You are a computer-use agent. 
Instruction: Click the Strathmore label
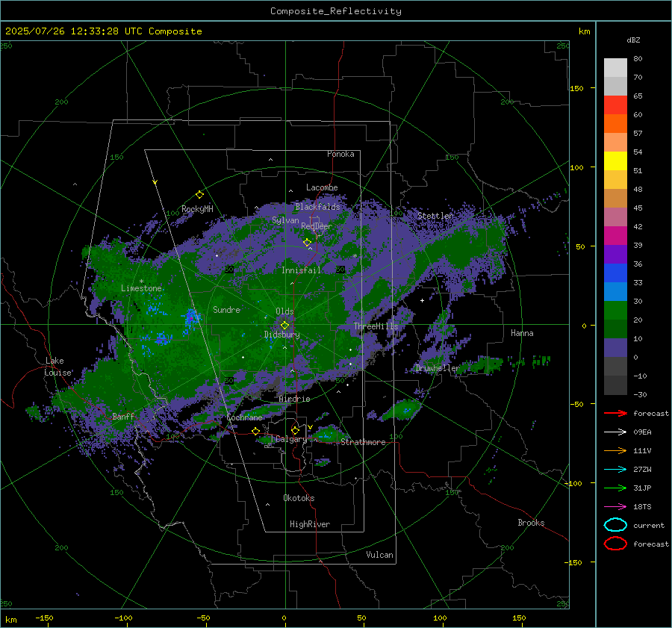point(363,442)
